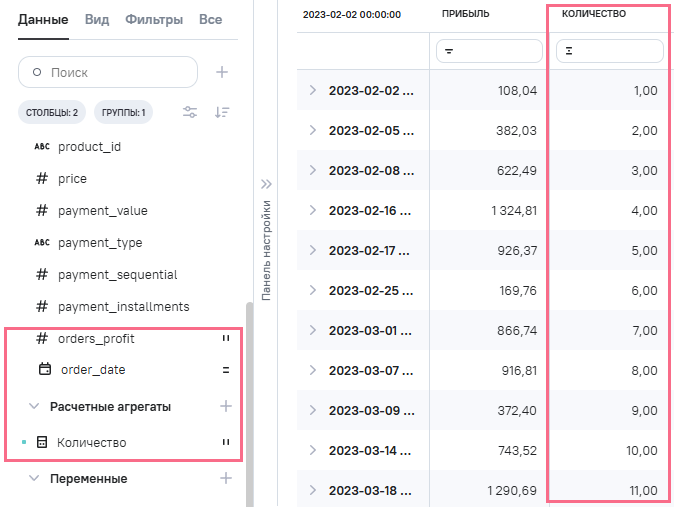The height and width of the screenshot is (507, 674).
Task: Open the Все tab
Action: pyautogui.click(x=210, y=19)
